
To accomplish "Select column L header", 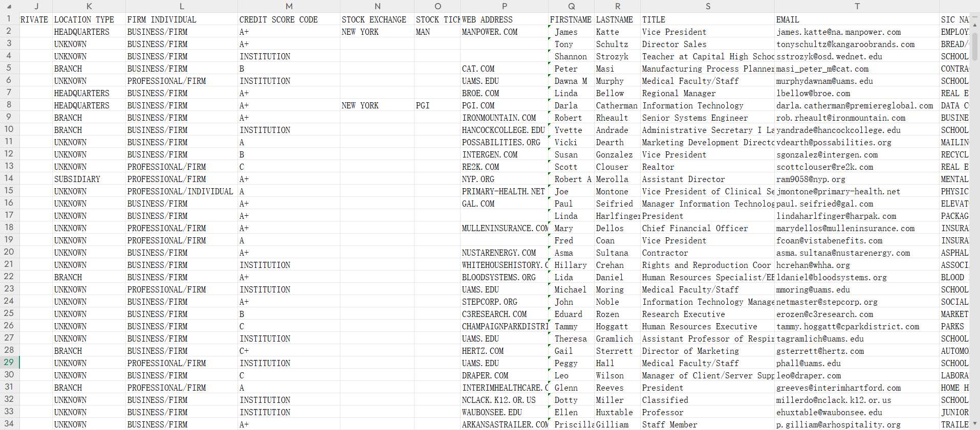I will coord(182,6).
